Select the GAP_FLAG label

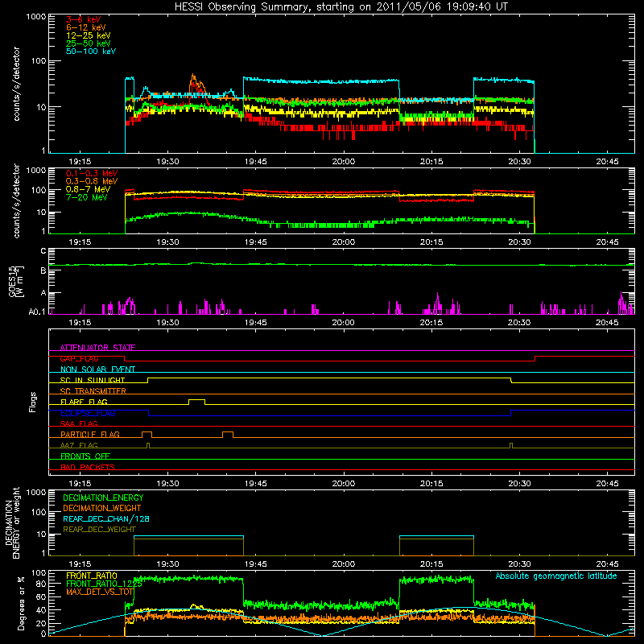click(79, 358)
